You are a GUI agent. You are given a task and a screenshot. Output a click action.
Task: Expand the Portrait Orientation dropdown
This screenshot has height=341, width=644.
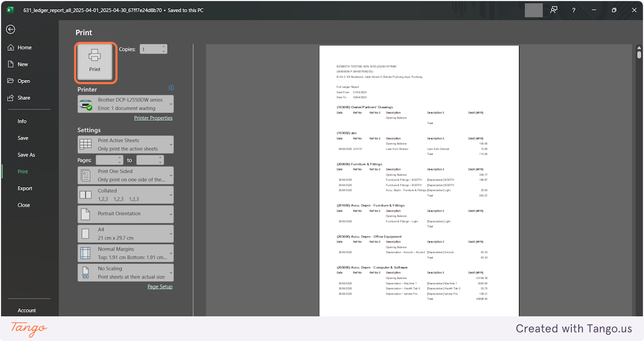pos(126,214)
